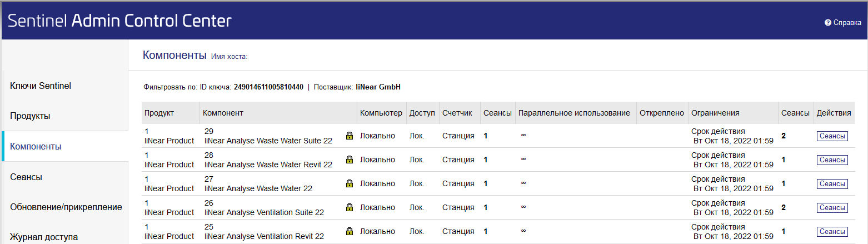Open Сеансы button for Ventilation Suite 22

[832, 208]
